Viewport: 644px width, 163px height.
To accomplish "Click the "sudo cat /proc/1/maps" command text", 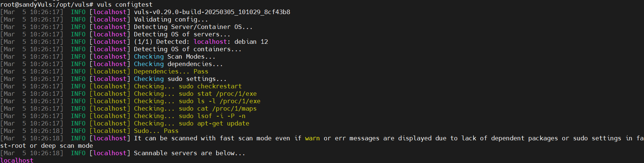I will (218, 108).
